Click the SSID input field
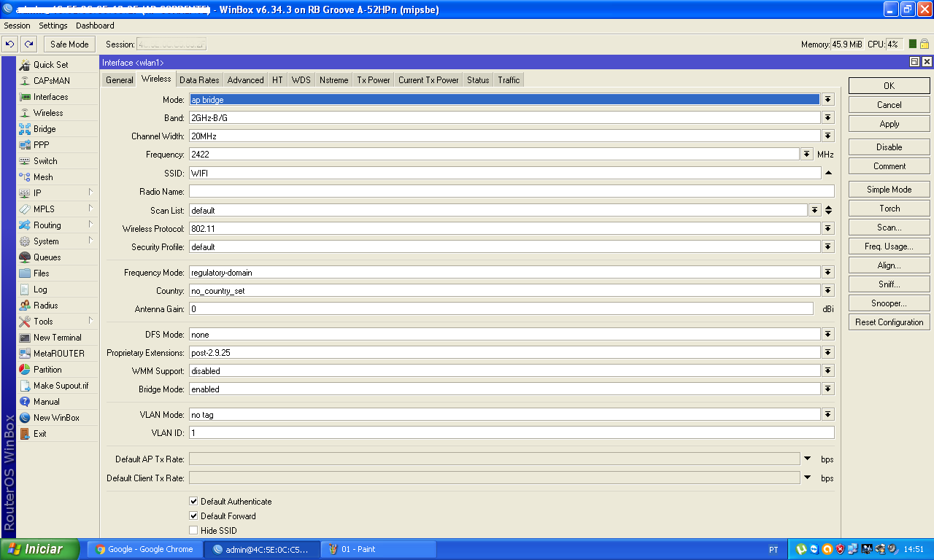Viewport: 934px width, 560px height. pos(505,173)
